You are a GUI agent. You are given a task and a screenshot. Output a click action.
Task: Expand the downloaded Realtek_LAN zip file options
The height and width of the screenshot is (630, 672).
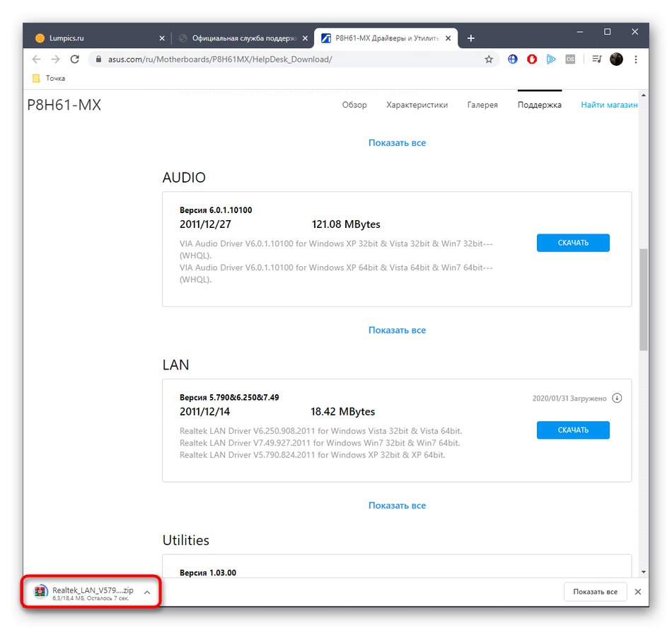[146, 592]
